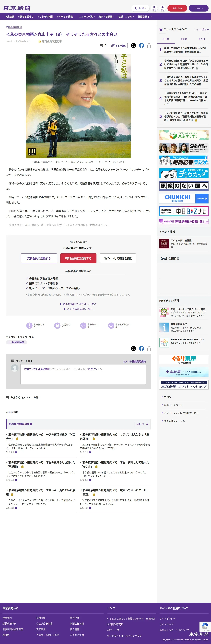Share on X using the icon above the comment box

click(134, 349)
